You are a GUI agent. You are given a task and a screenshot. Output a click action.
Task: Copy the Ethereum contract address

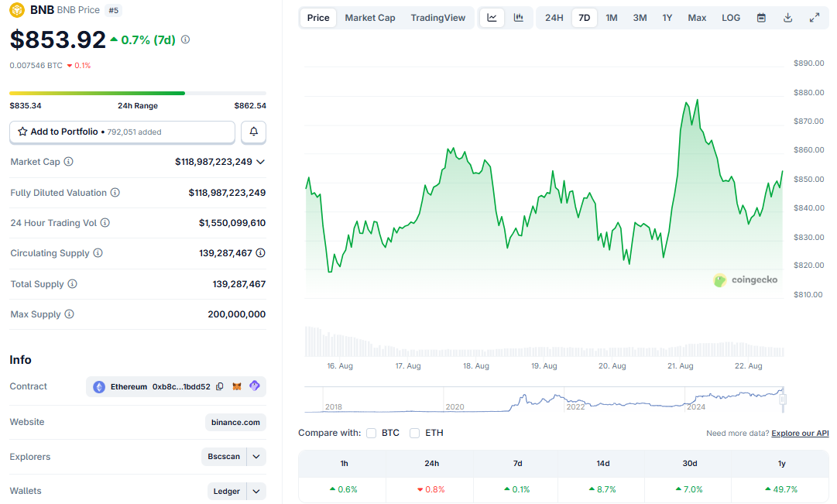220,386
